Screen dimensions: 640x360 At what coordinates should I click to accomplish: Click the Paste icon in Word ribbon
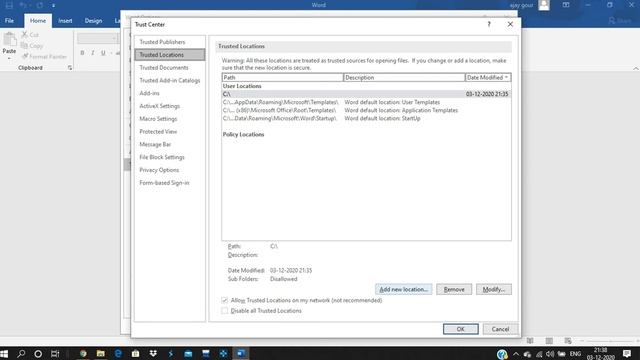tap(9, 40)
